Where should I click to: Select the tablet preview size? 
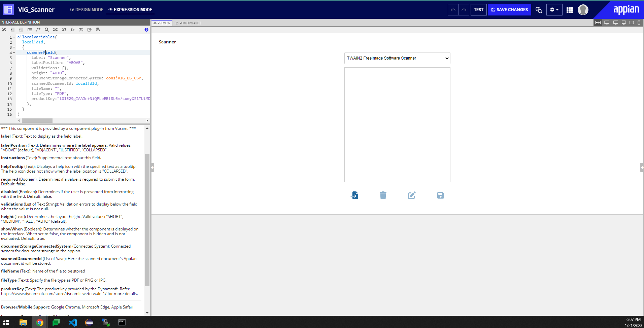(x=632, y=23)
